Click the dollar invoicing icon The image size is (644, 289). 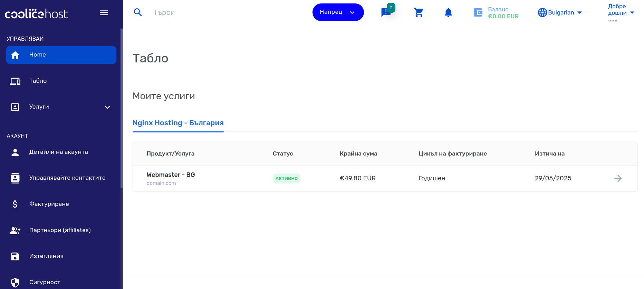(x=15, y=204)
